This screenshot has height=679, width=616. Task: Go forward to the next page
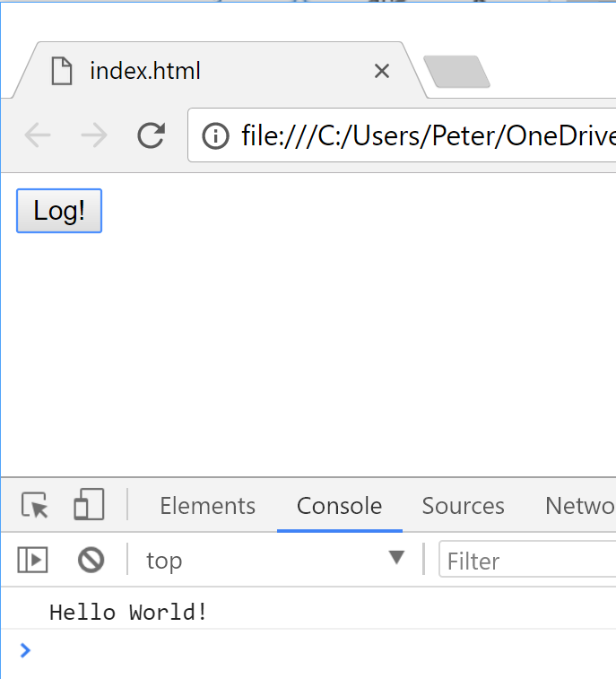[93, 135]
